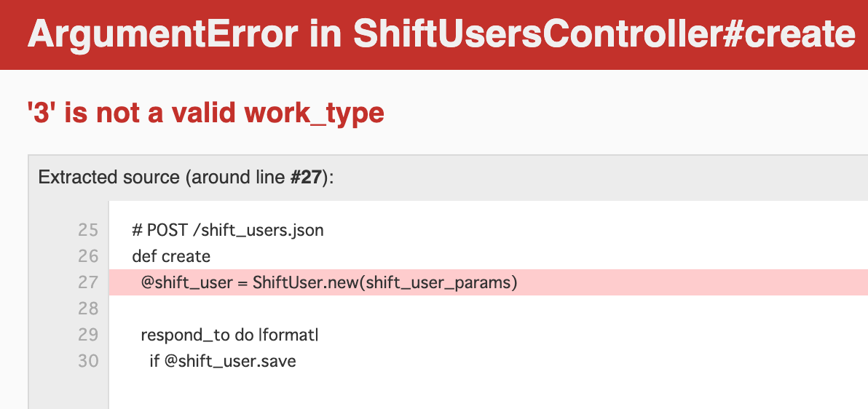Click the empty line 28 in the source
The width and height of the screenshot is (868, 409).
click(x=488, y=309)
